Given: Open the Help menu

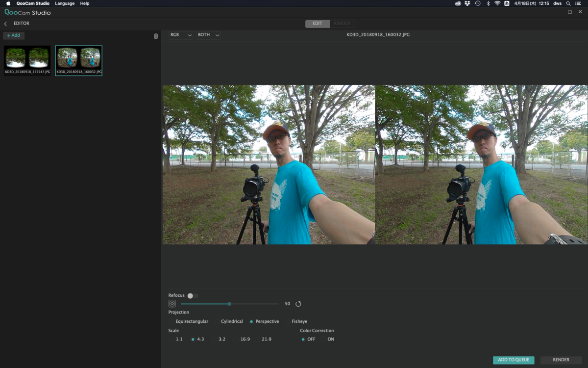Looking at the screenshot, I should pos(85,3).
